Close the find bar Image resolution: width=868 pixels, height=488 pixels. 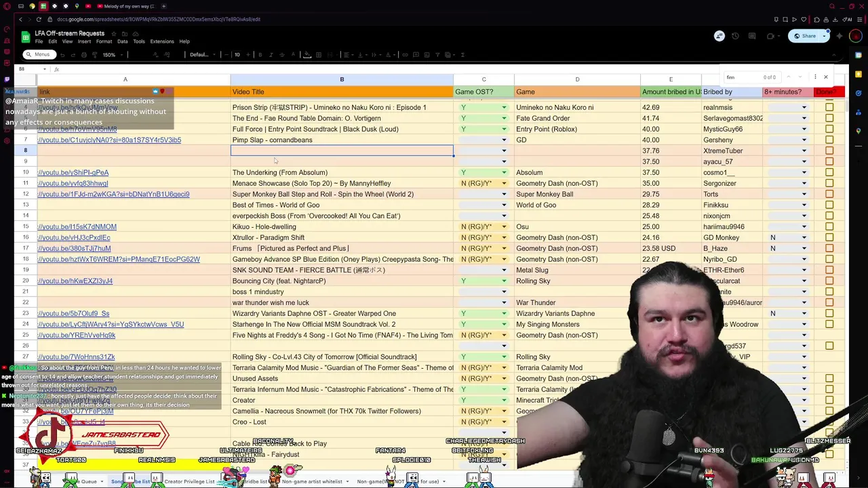click(x=825, y=77)
